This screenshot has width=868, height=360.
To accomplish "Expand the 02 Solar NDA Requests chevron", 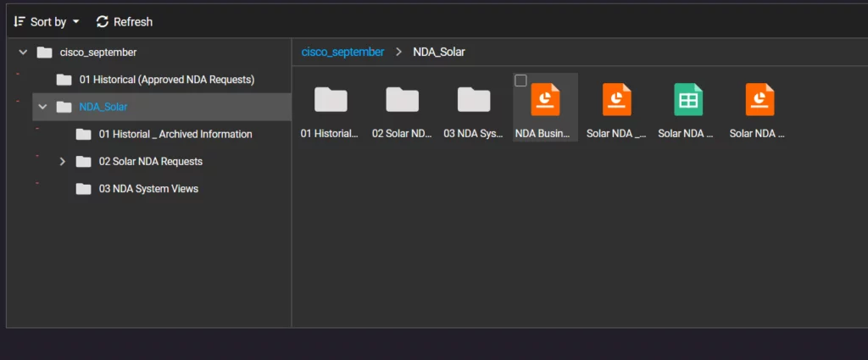I will click(62, 162).
